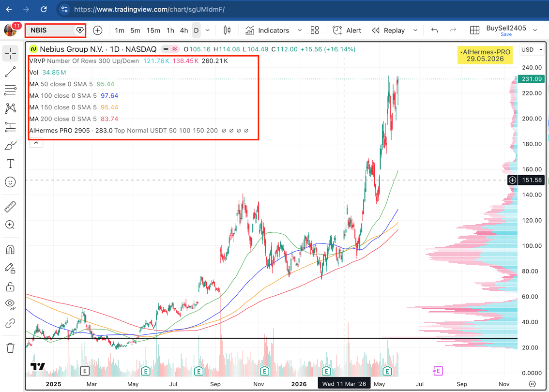This screenshot has width=549, height=392.
Task: Open the indicator templates grid icon
Action: pos(315,30)
